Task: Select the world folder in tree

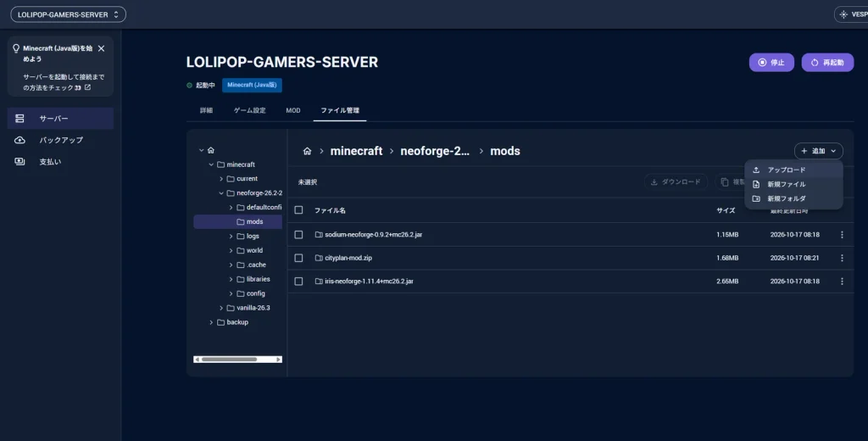Action: [254, 250]
